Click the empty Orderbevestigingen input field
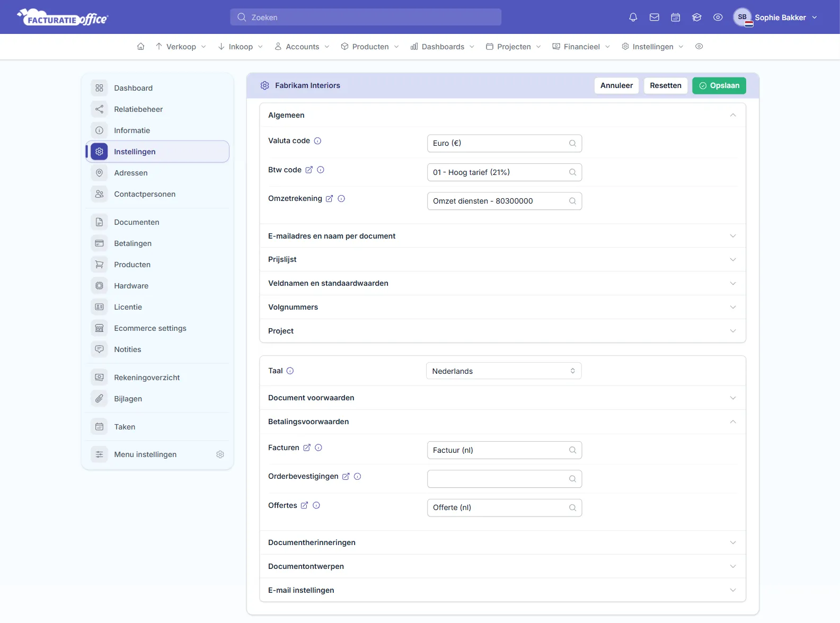 [505, 479]
